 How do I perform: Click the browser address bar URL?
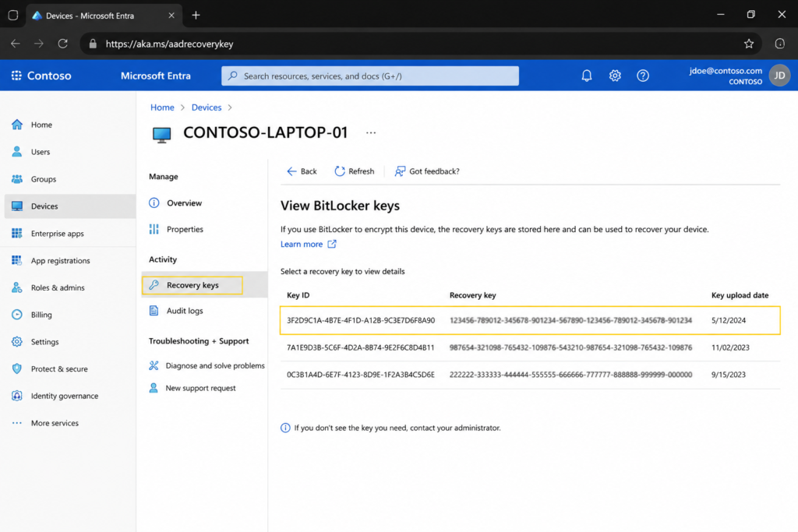click(169, 44)
